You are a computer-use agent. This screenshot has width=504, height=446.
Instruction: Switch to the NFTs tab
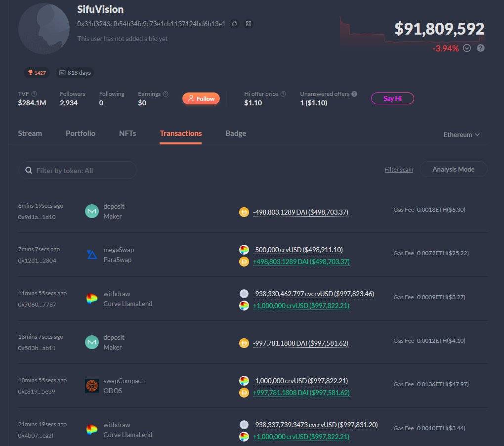pos(127,134)
